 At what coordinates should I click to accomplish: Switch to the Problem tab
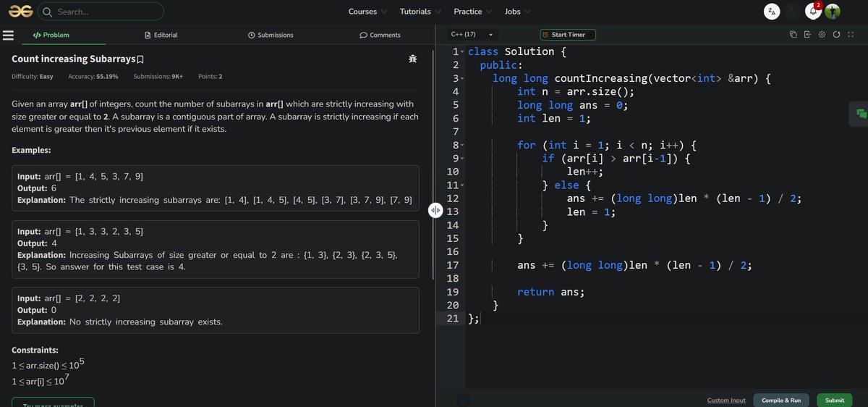pos(51,35)
